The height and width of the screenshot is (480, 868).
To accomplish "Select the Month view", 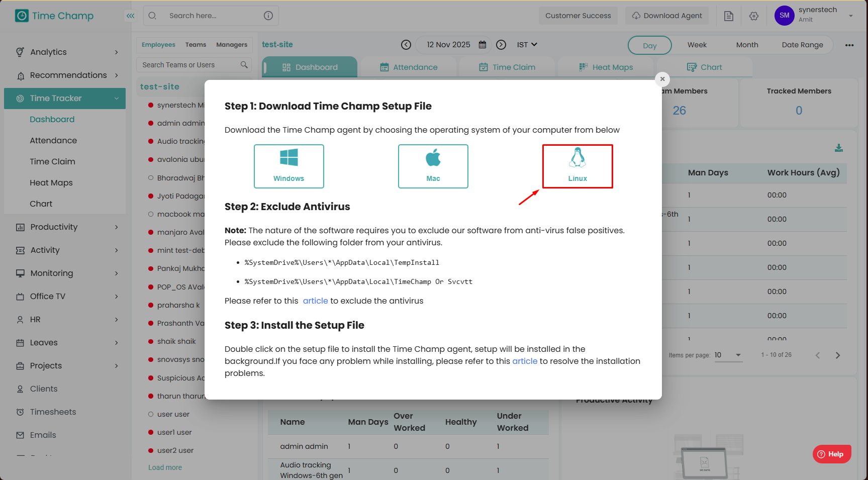I will point(747,45).
